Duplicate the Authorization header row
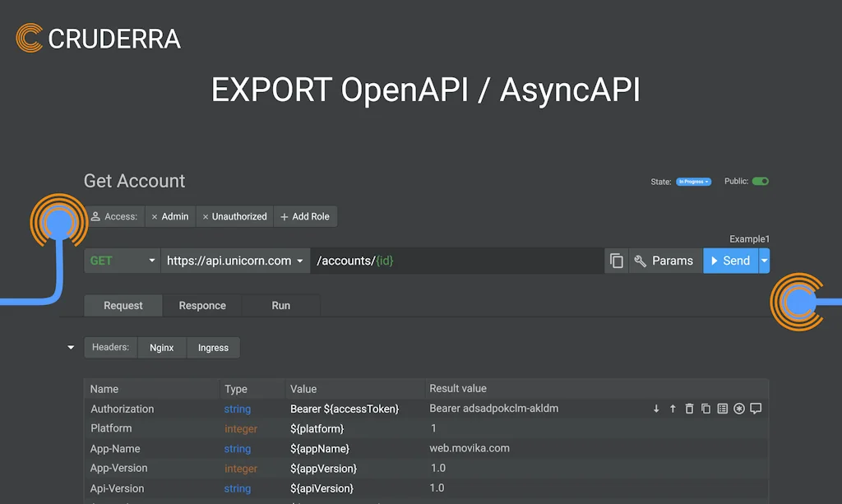842x504 pixels. [706, 409]
